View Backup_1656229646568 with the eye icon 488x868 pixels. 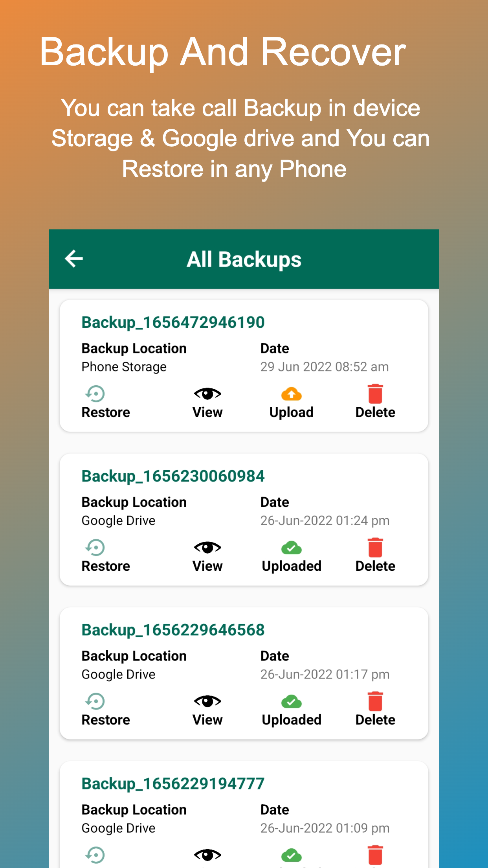point(207,701)
